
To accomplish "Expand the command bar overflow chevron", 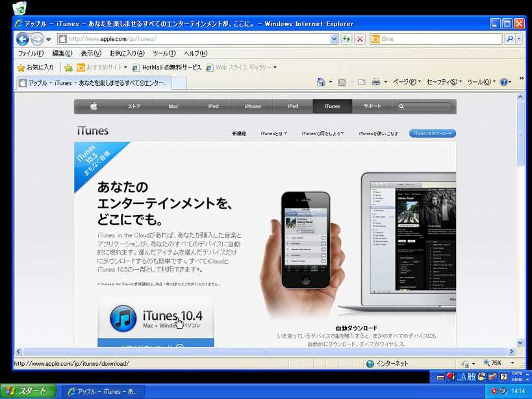I will coord(522,79).
